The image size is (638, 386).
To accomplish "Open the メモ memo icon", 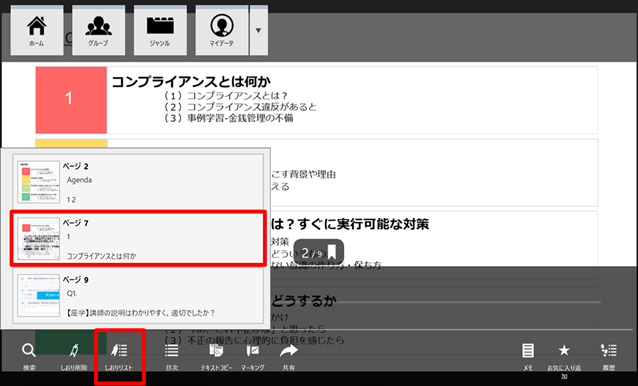I will point(528,356).
